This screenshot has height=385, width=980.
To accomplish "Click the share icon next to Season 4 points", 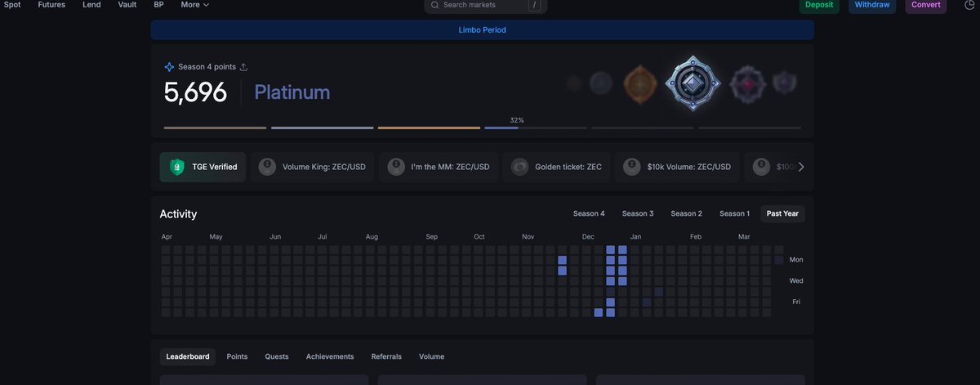I will click(x=243, y=67).
